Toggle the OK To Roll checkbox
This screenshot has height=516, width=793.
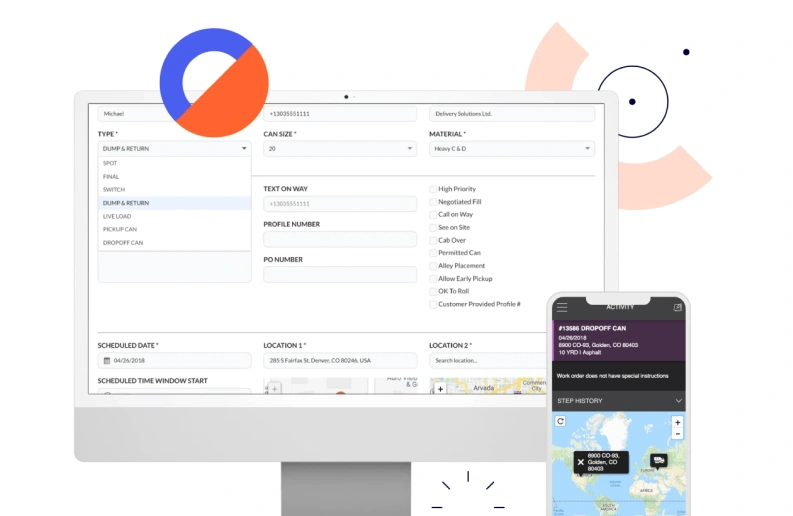433,291
